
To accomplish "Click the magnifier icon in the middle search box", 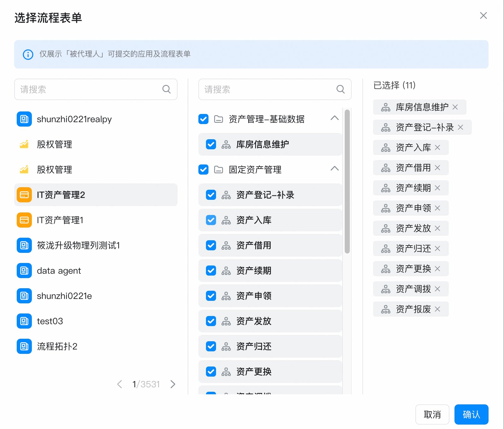I will (x=340, y=89).
